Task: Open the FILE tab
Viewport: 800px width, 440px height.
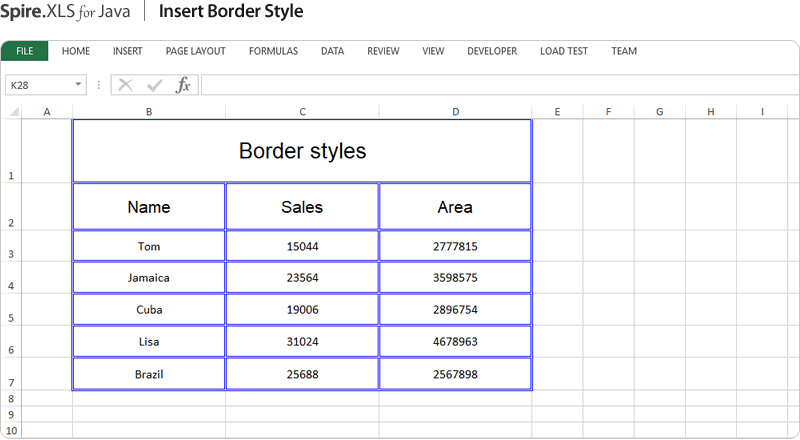Action: point(25,51)
